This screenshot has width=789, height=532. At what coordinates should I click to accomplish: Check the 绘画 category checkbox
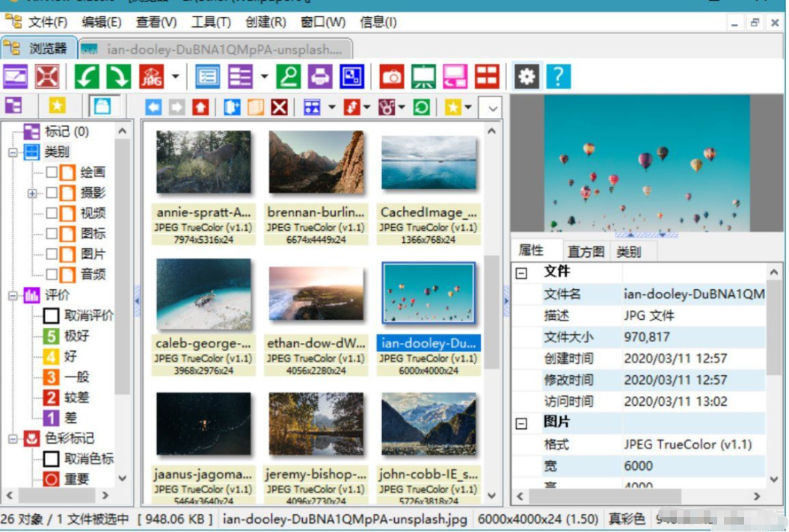(x=52, y=173)
